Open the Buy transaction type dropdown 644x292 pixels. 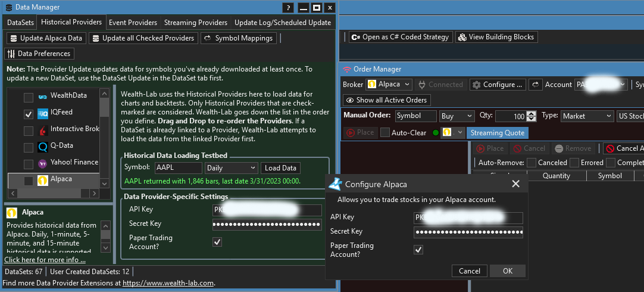tap(457, 116)
